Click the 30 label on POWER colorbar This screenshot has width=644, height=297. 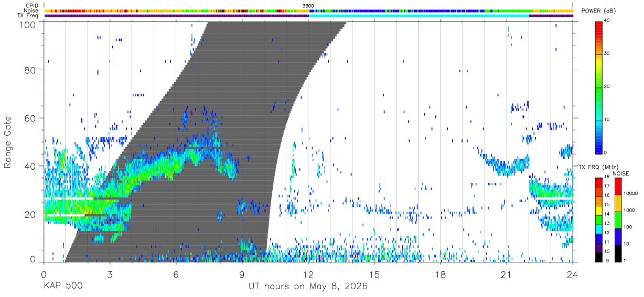point(608,53)
